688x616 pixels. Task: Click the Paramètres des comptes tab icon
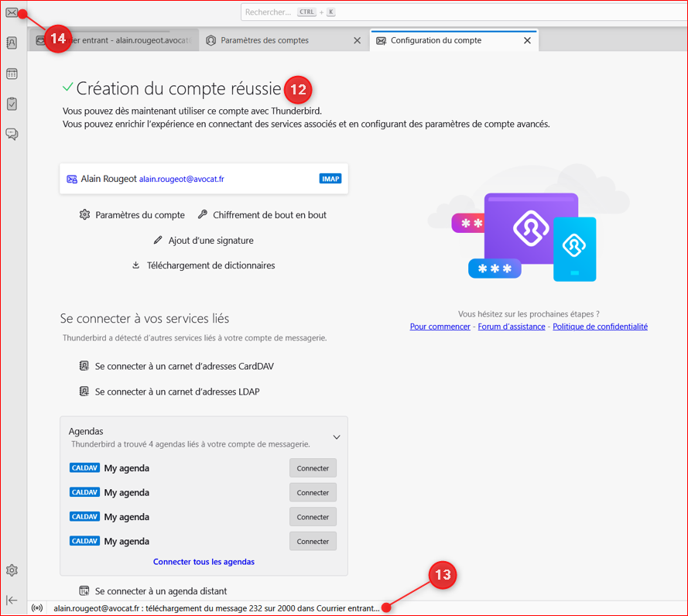tap(211, 40)
